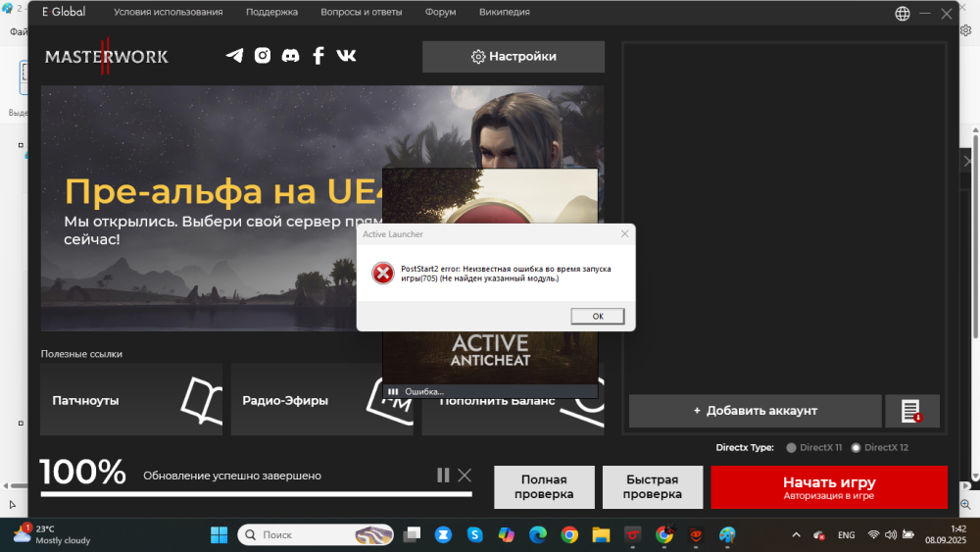Open the log list icon next to Добавить аккаунт

pos(911,411)
